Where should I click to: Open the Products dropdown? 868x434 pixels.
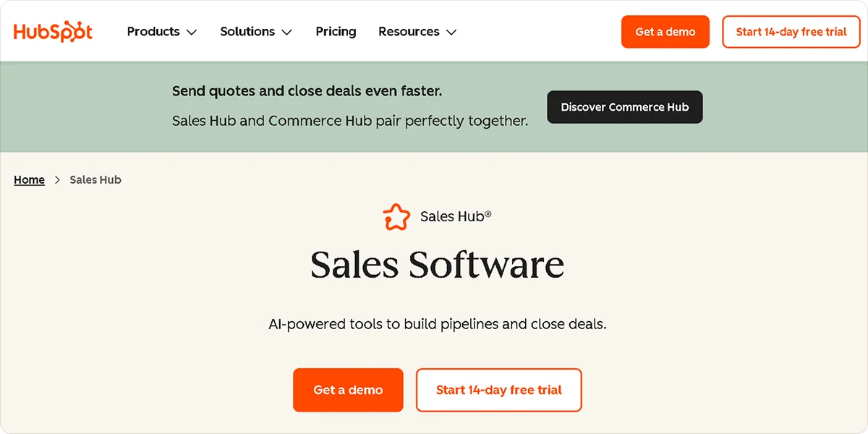(153, 31)
